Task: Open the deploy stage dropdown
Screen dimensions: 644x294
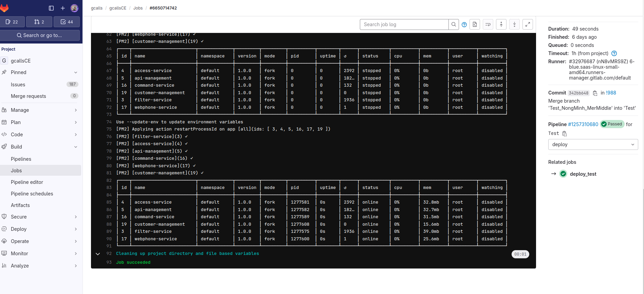Action: pos(593,144)
